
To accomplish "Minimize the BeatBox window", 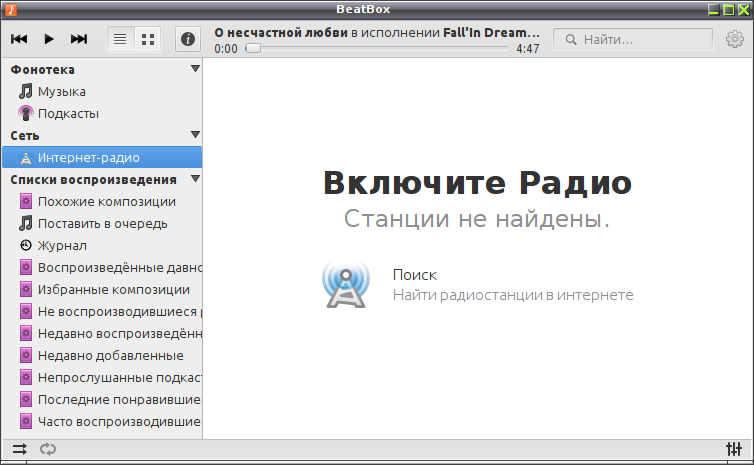I will pyautogui.click(x=714, y=10).
